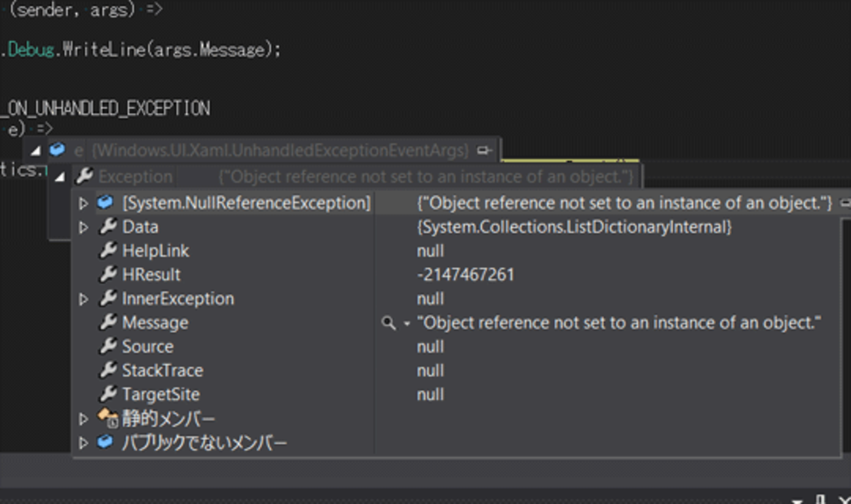The image size is (851, 504).
Task: Click the wrench icon beside InnerException
Action: point(107,298)
